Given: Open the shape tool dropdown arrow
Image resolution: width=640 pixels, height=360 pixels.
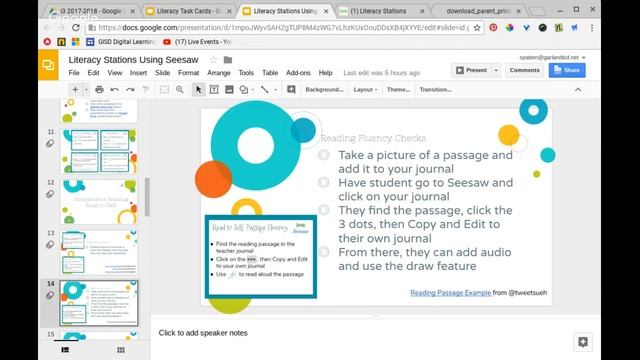Looking at the screenshot, I should pyautogui.click(x=253, y=90).
